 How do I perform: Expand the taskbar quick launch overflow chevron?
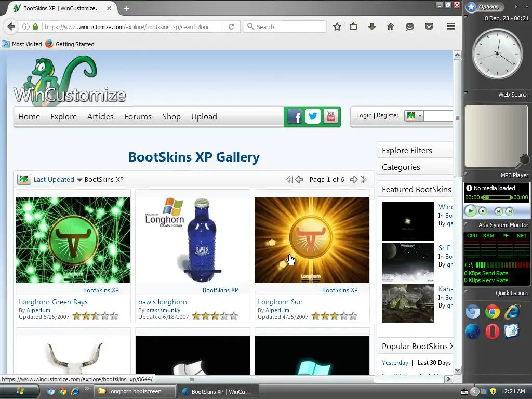[87, 389]
